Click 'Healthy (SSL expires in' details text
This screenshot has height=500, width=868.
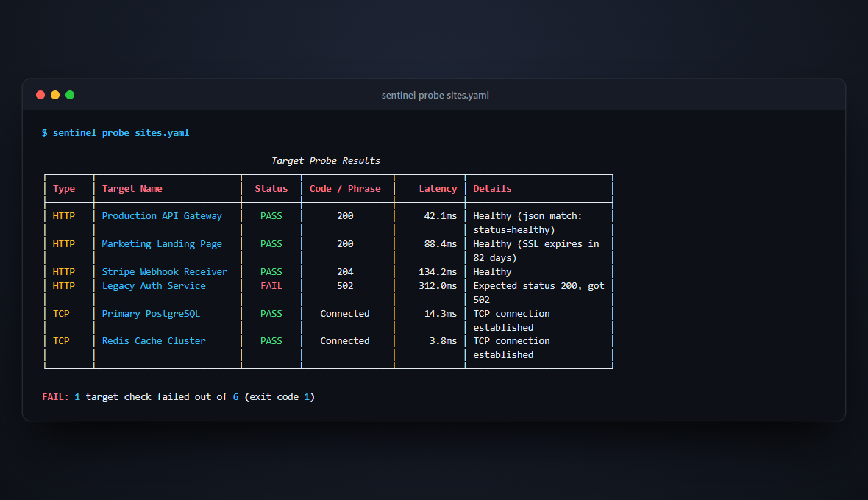pos(536,244)
